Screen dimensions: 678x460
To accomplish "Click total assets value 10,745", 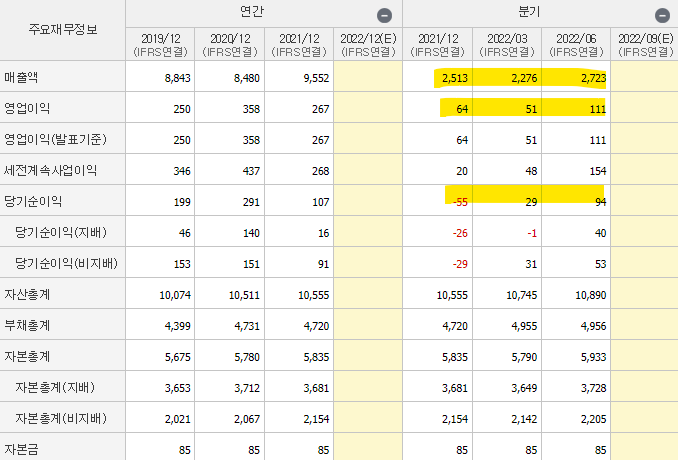I will pyautogui.click(x=522, y=295).
